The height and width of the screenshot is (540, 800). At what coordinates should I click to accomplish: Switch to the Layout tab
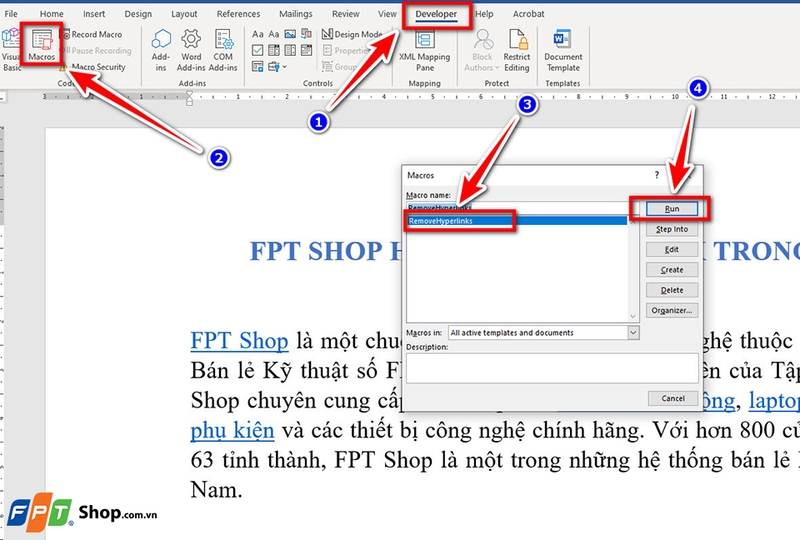184,14
